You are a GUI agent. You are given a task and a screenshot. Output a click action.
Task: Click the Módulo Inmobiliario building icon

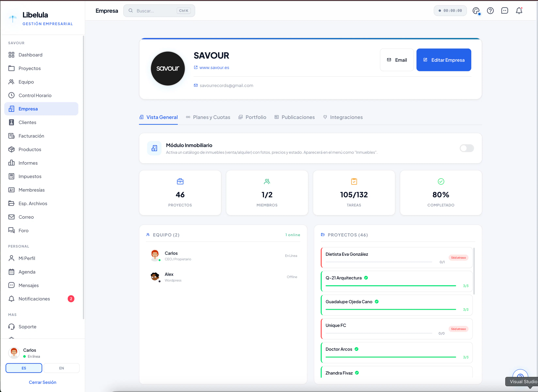[x=154, y=148]
